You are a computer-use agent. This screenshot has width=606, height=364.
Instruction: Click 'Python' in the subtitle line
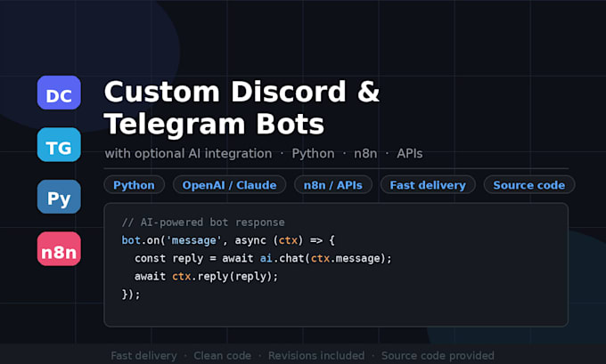tap(313, 154)
